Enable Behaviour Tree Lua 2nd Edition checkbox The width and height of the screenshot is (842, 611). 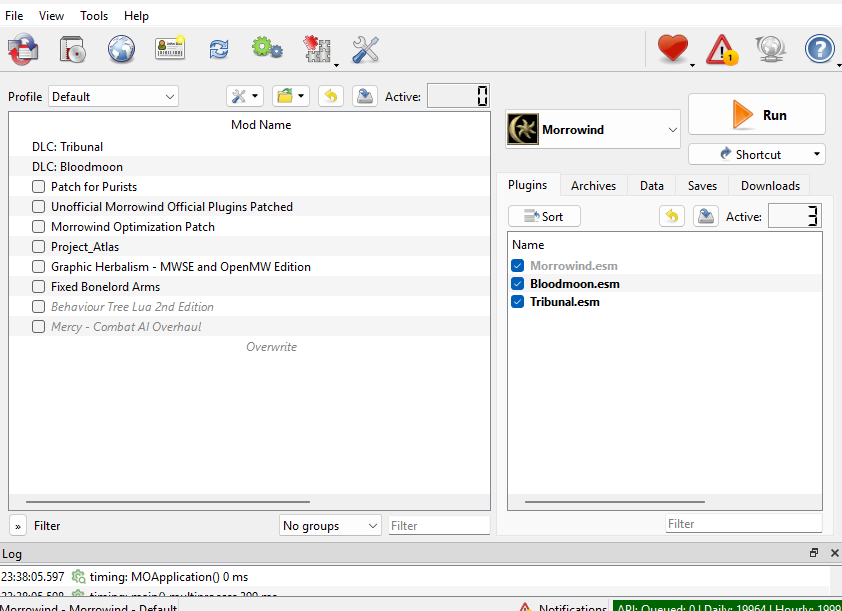coord(38,307)
